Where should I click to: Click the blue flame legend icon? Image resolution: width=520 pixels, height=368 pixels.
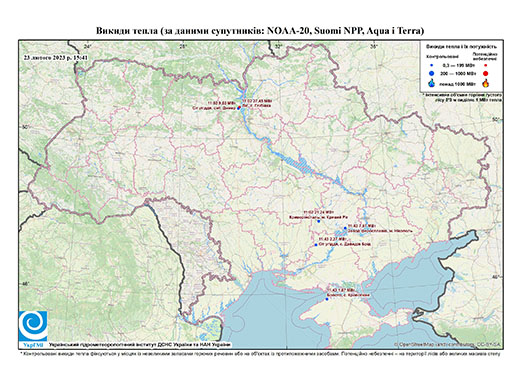[432, 83]
